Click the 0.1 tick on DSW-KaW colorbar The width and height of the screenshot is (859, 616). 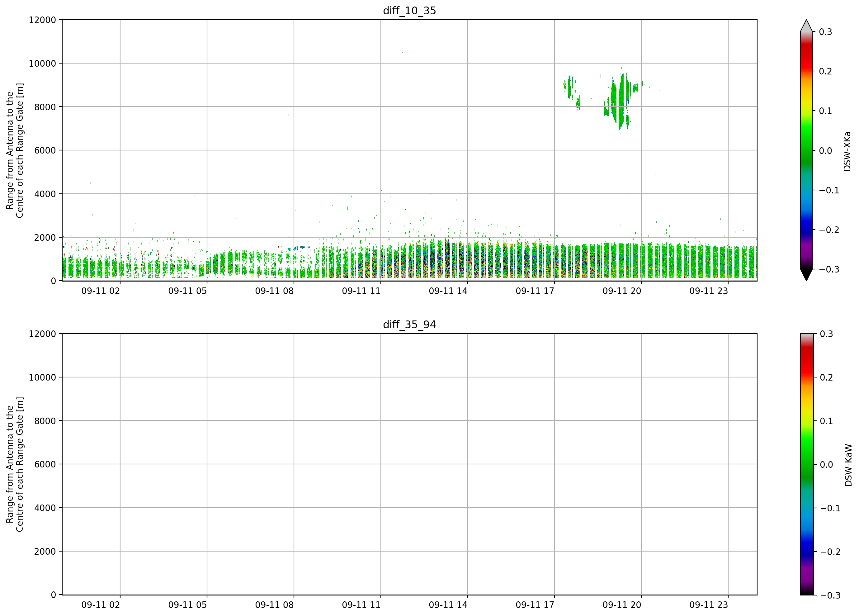click(x=826, y=421)
